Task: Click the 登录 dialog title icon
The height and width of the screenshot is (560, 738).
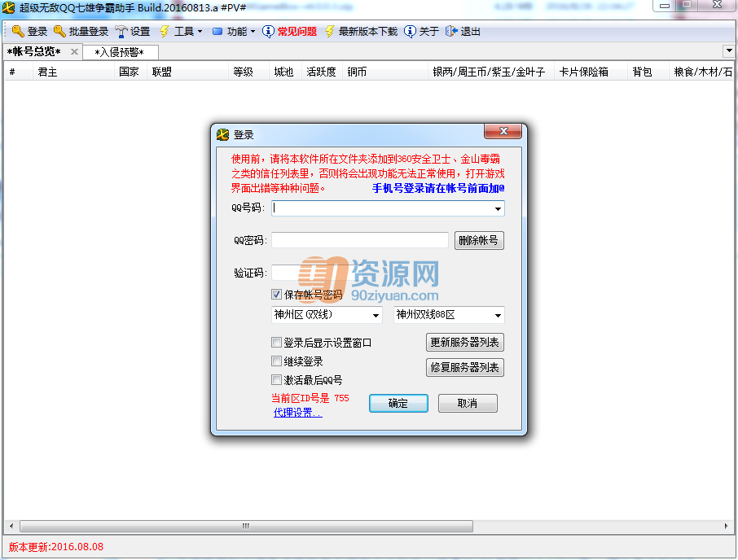Action: tap(222, 135)
